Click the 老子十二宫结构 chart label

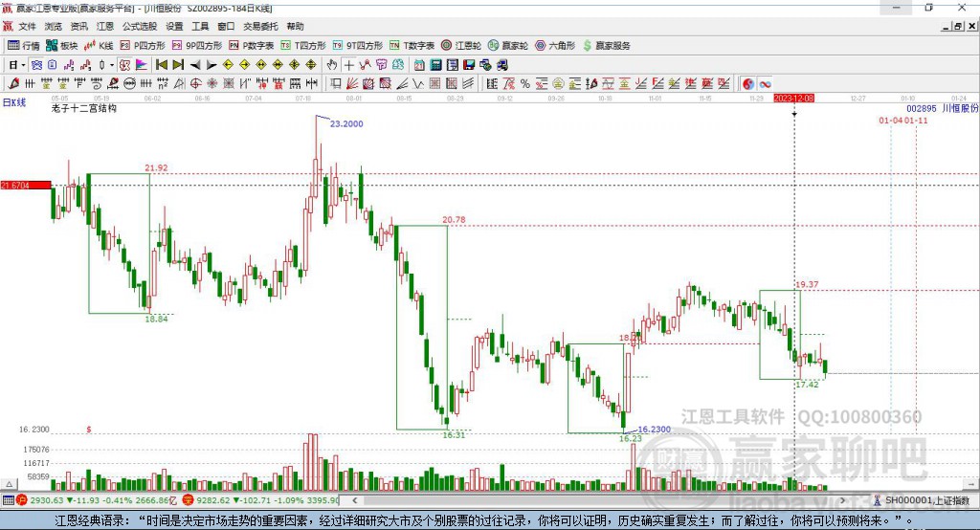[84, 108]
